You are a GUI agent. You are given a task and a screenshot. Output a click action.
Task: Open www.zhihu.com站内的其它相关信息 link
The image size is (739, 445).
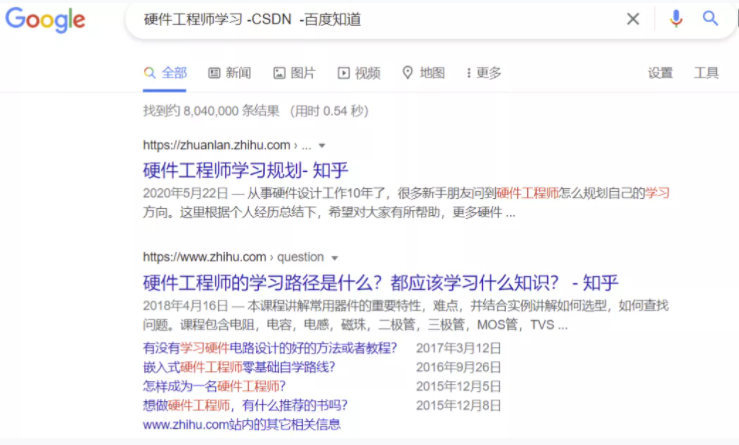tap(242, 425)
